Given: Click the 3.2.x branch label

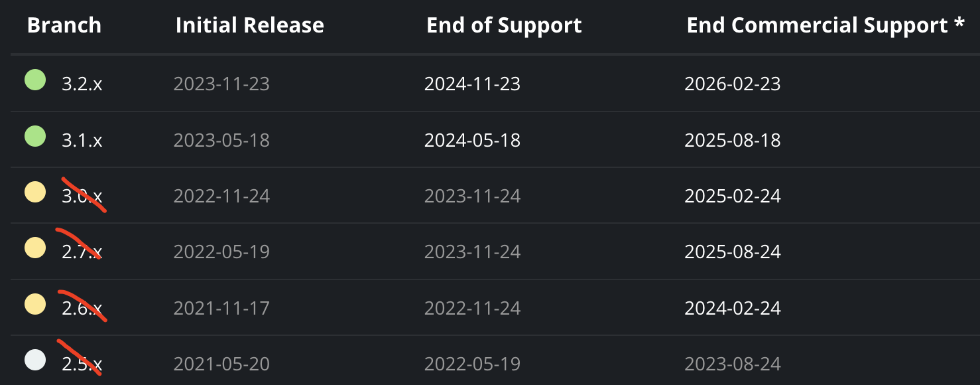Looking at the screenshot, I should (x=82, y=84).
